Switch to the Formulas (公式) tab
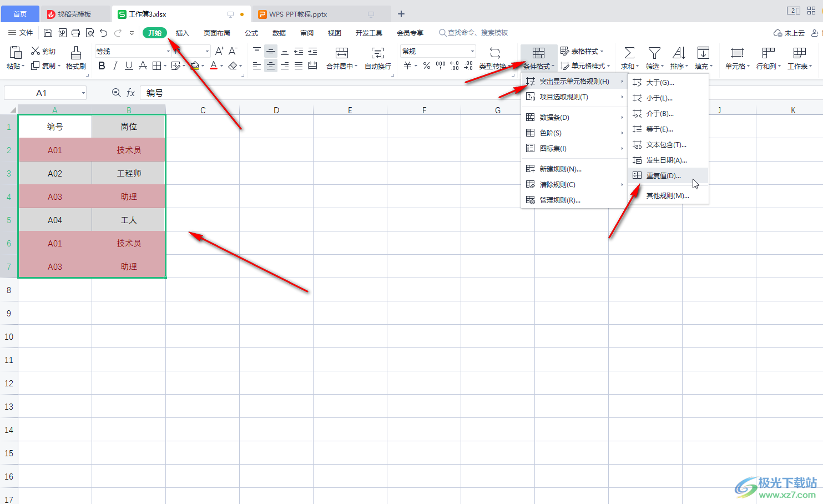The height and width of the screenshot is (504, 823). [251, 33]
